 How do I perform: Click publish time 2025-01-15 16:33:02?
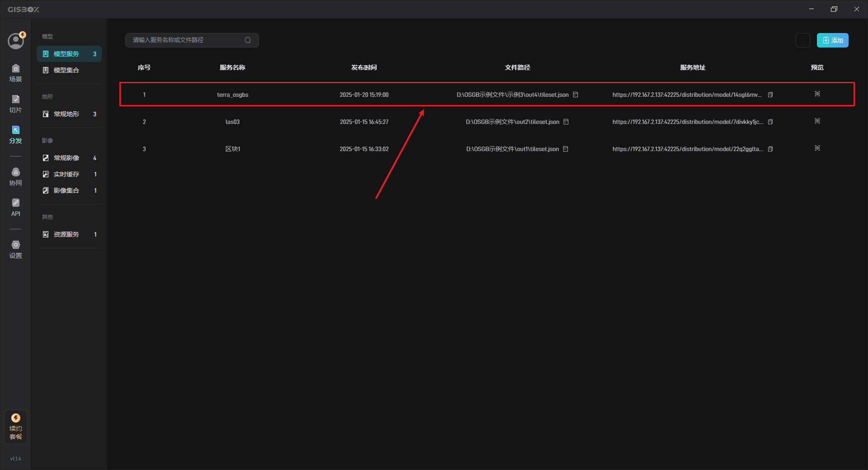[x=364, y=149]
